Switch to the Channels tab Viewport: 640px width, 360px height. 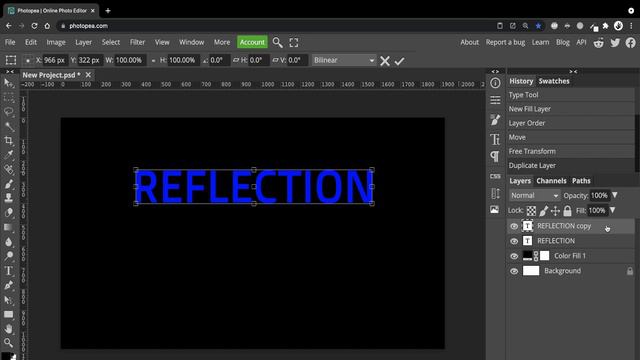(x=551, y=181)
